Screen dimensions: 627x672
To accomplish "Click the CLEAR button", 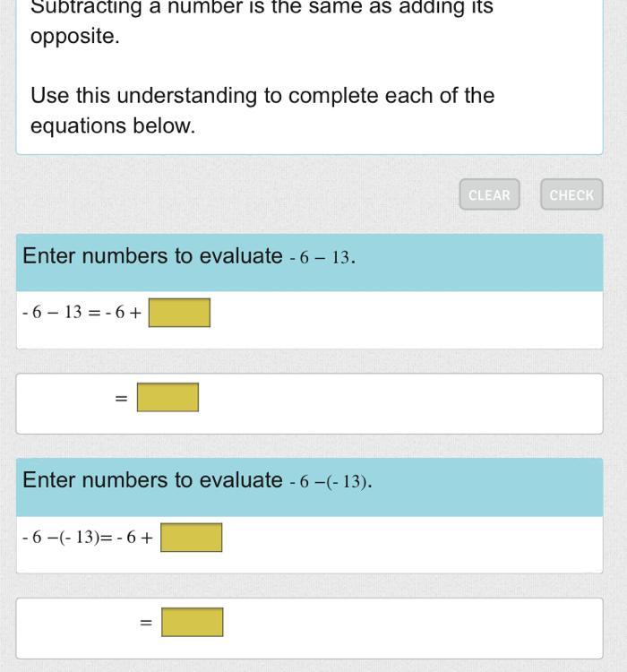I will pyautogui.click(x=489, y=194).
